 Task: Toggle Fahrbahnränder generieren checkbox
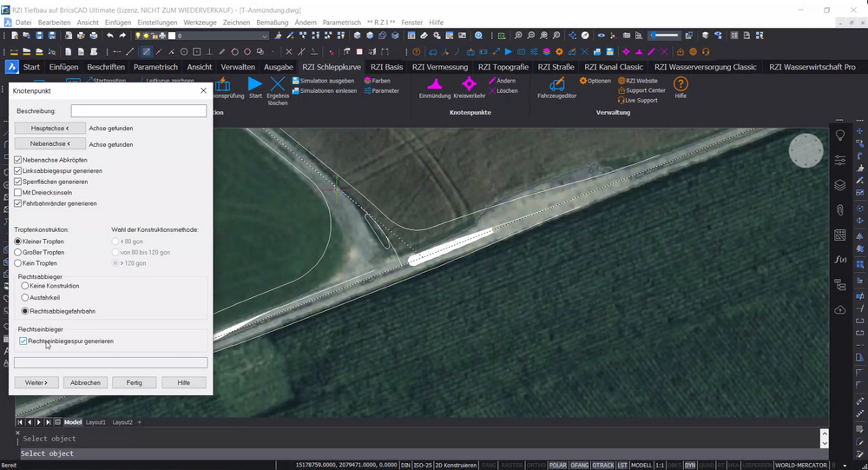click(17, 203)
